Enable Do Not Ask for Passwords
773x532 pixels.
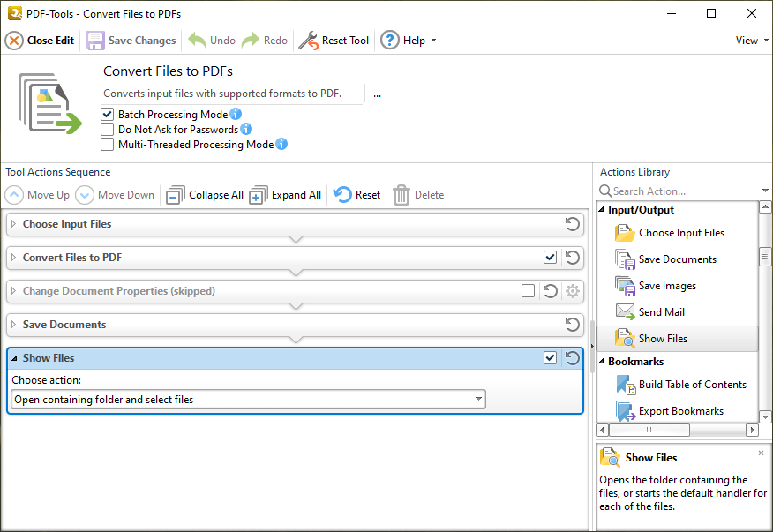coord(107,129)
